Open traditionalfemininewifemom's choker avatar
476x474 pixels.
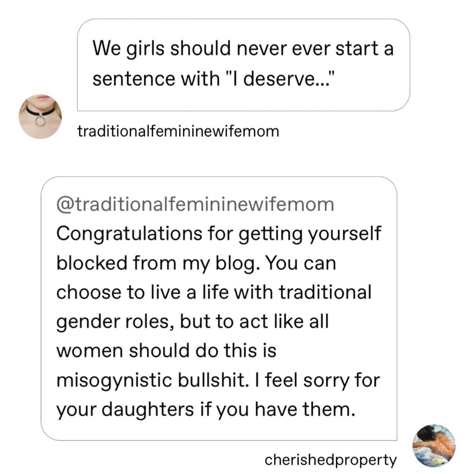tap(41, 116)
